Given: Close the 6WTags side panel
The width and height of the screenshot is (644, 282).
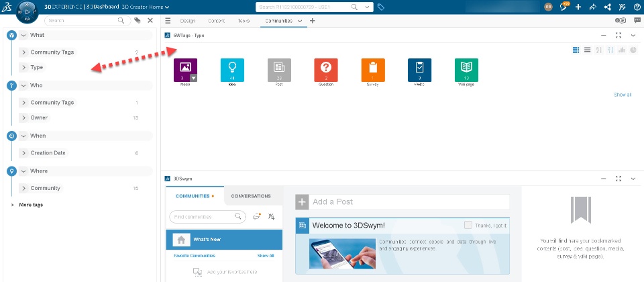Looking at the screenshot, I should 150,21.
